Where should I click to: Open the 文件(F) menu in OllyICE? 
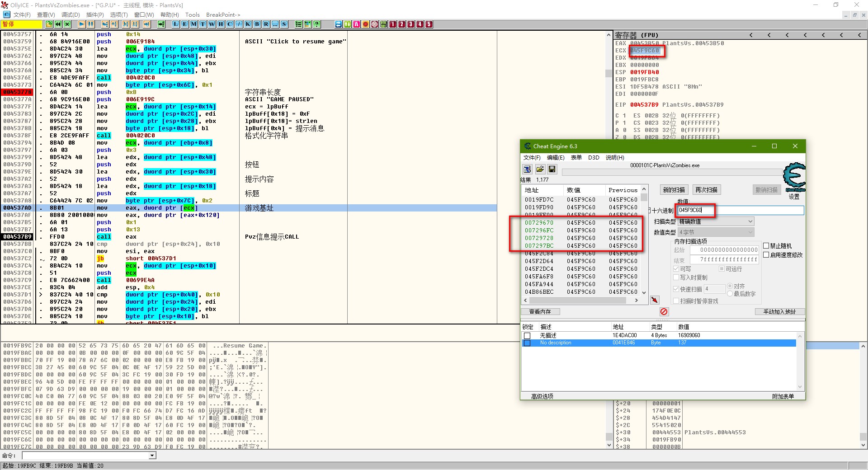click(22, 14)
